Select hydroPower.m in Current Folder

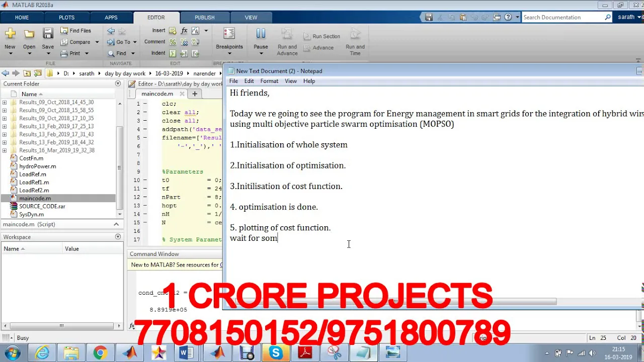(x=37, y=166)
